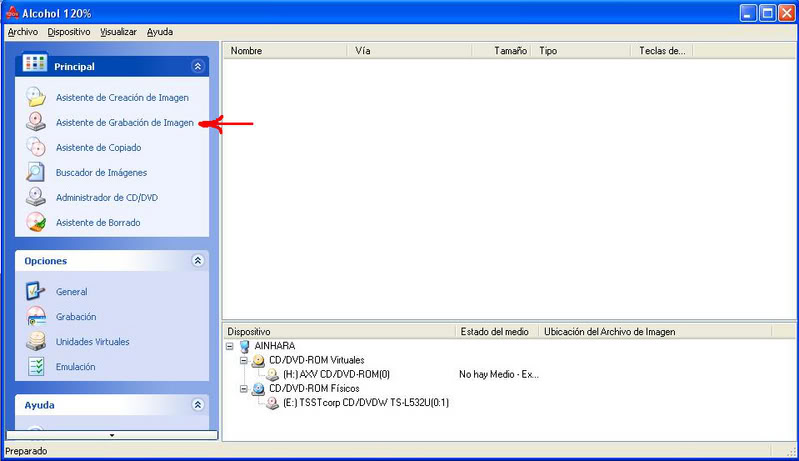
Task: Collapse the AINHARA tree node
Action: point(230,346)
